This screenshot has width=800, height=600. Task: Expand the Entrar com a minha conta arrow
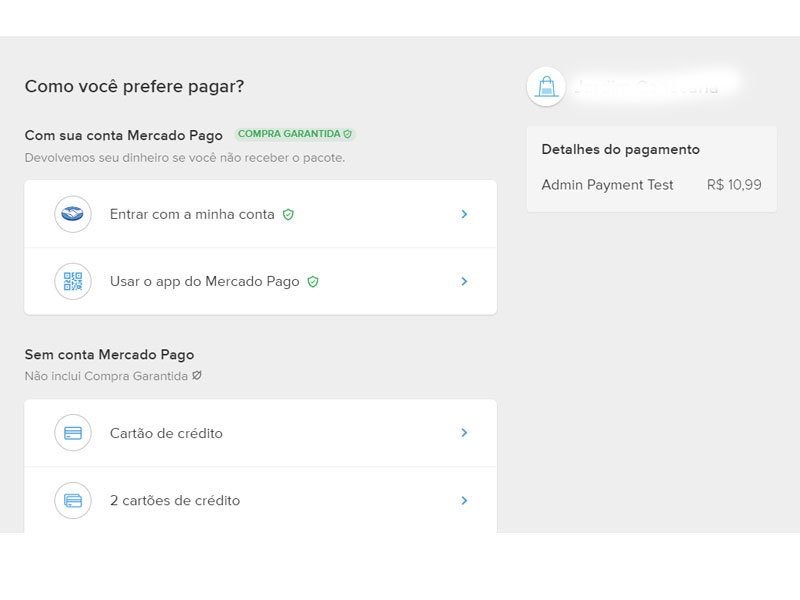pos(464,214)
